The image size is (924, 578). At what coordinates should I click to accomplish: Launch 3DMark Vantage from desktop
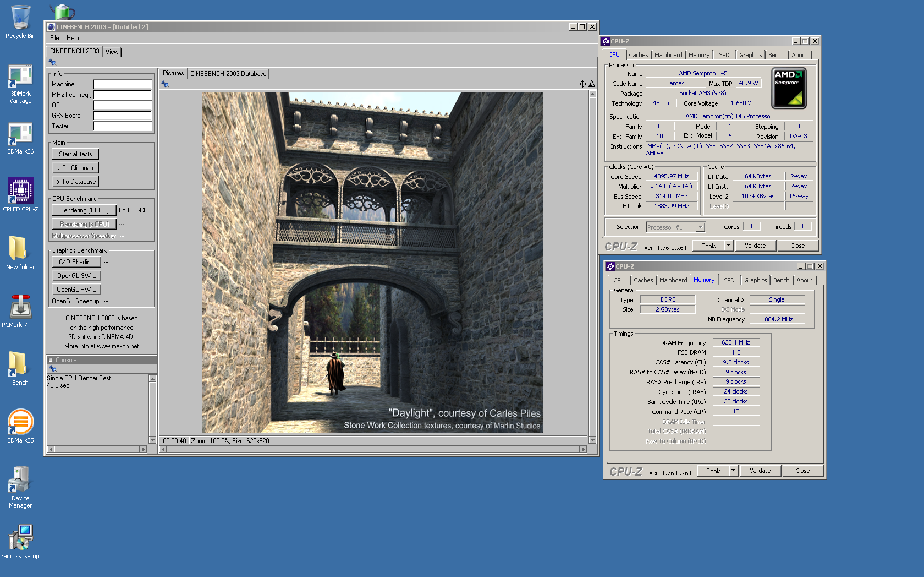pyautogui.click(x=20, y=84)
